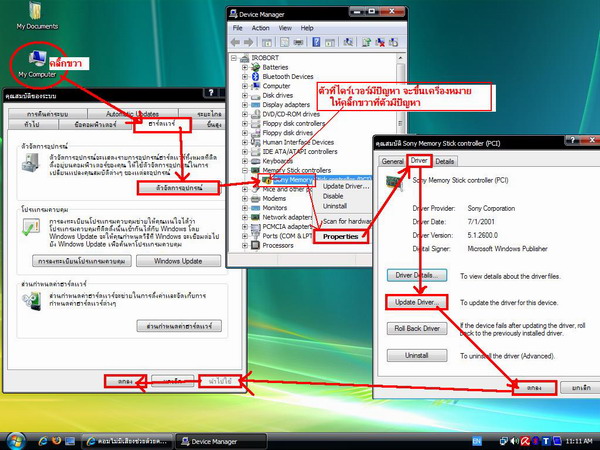
Task: Switch to the Automatic Updates tab
Action: [x=132, y=114]
